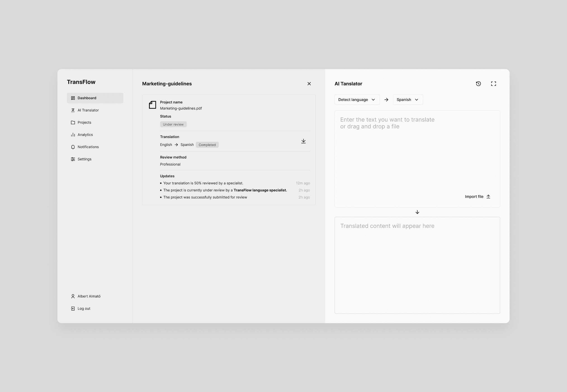Download the completed Spanish translation
This screenshot has width=567, height=392.
coord(303,141)
